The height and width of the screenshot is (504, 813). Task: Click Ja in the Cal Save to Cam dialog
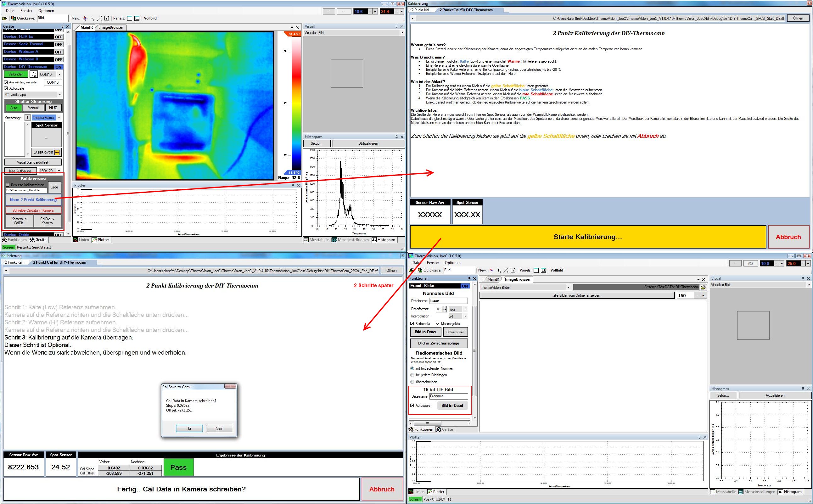pos(189,428)
